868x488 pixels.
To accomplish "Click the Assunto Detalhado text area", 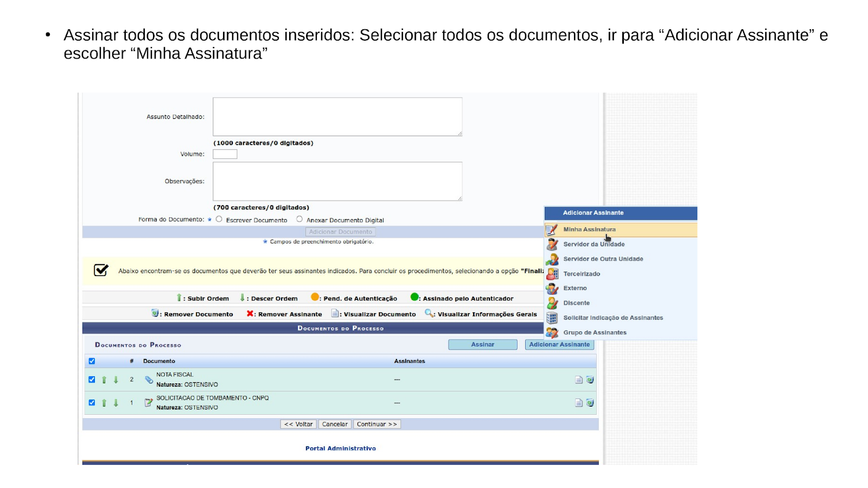I will pos(337,117).
